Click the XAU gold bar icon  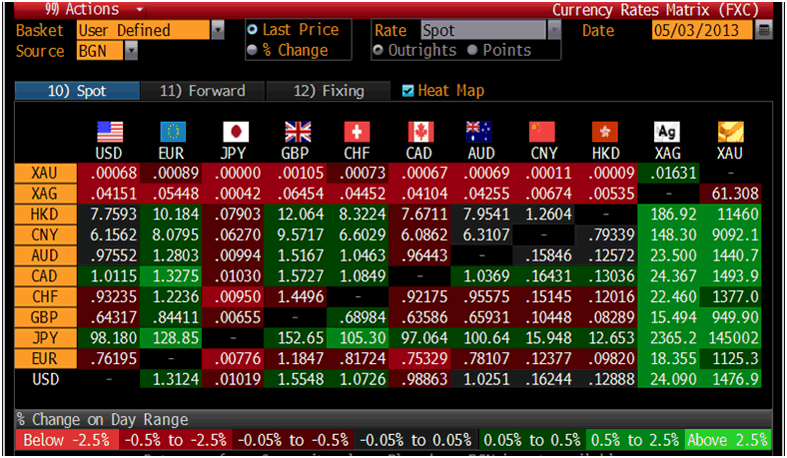click(731, 132)
